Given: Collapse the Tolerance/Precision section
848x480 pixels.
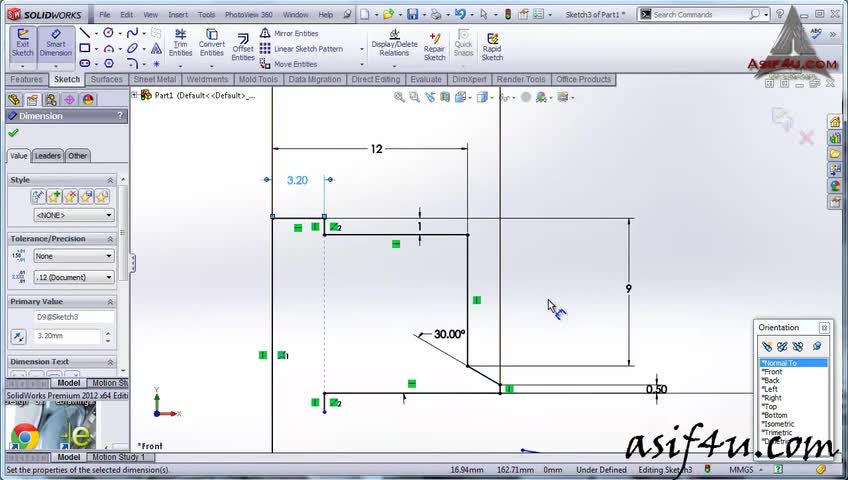Looking at the screenshot, I should [x=110, y=239].
